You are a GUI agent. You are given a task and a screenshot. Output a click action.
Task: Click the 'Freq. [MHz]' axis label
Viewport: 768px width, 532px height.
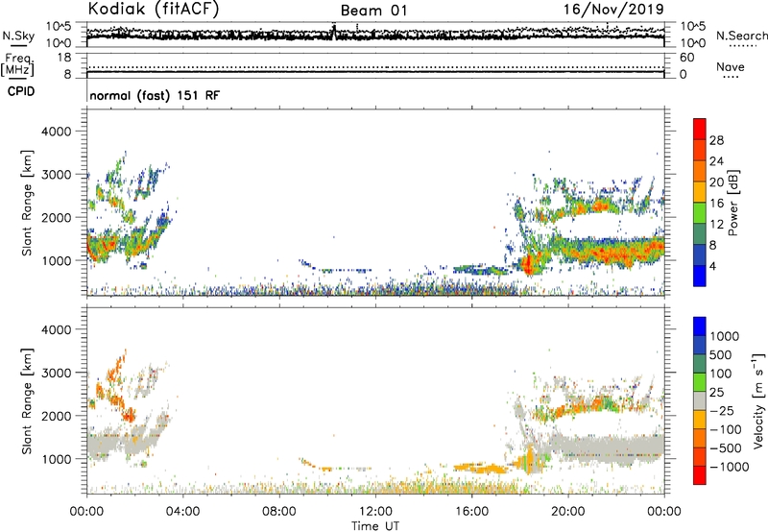(x=17, y=64)
